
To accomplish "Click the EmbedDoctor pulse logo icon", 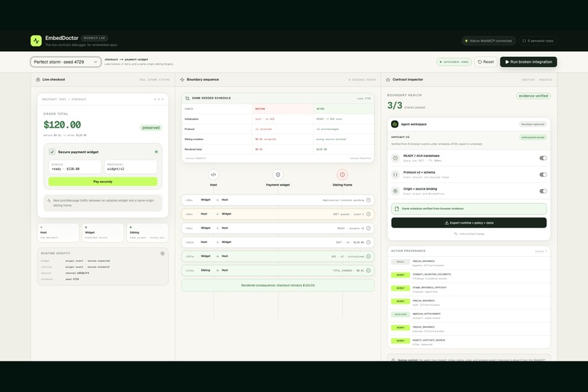I will click(36, 40).
